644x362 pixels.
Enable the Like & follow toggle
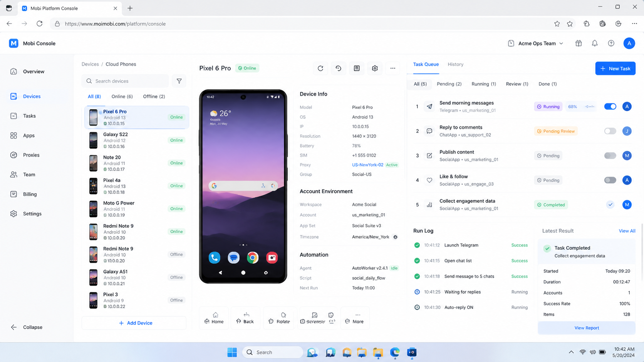(x=610, y=180)
